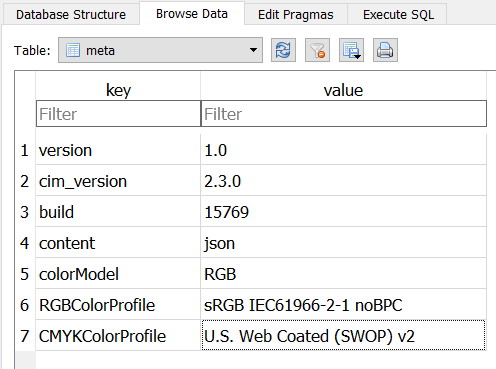Image resolution: width=496 pixels, height=369 pixels.
Task: Select the version key cell
Action: coord(118,150)
